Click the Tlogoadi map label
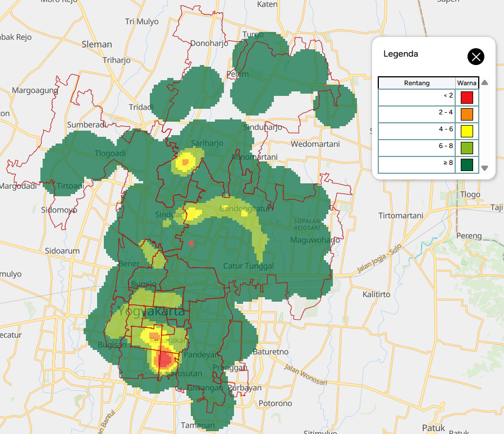The image size is (504, 434). point(110,153)
